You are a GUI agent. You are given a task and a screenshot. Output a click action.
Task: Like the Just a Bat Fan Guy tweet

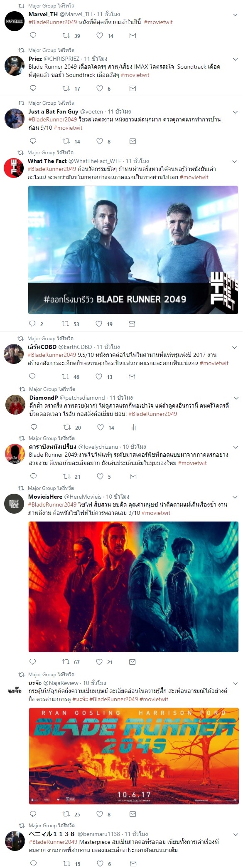pos(100,141)
